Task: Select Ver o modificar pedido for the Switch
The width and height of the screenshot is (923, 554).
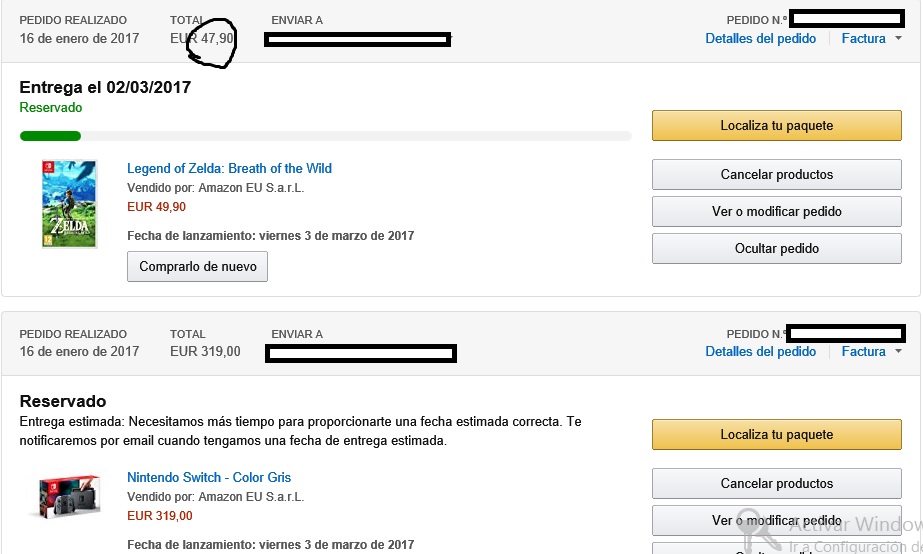Action: click(x=776, y=521)
